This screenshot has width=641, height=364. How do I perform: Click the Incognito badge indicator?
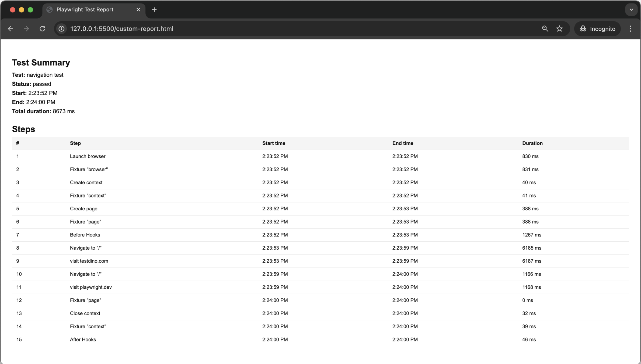point(597,29)
